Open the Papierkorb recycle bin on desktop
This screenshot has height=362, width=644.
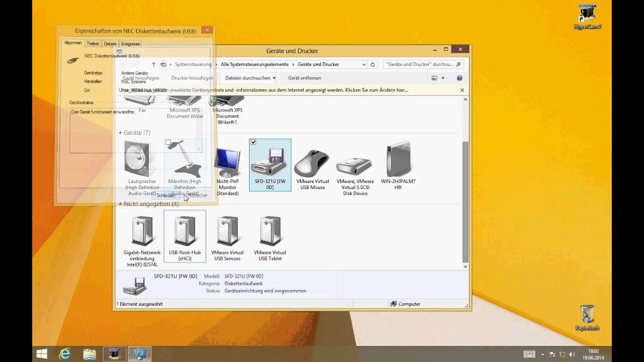pyautogui.click(x=587, y=317)
